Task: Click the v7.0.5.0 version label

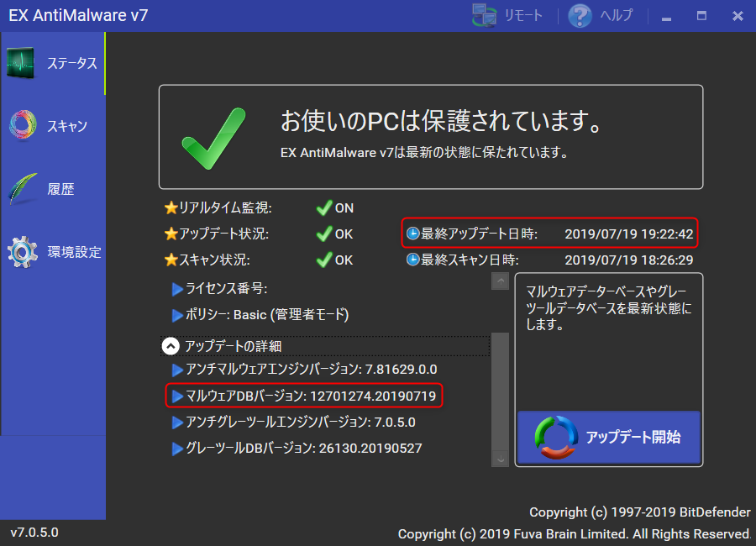Action: (34, 533)
